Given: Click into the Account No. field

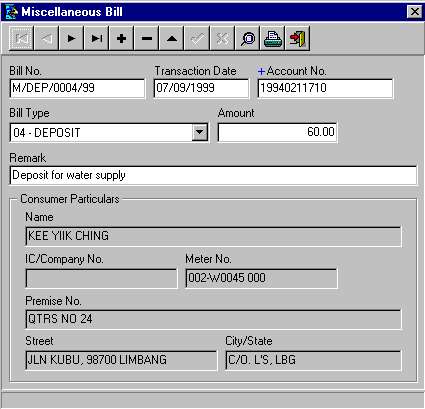Looking at the screenshot, I should 326,88.
